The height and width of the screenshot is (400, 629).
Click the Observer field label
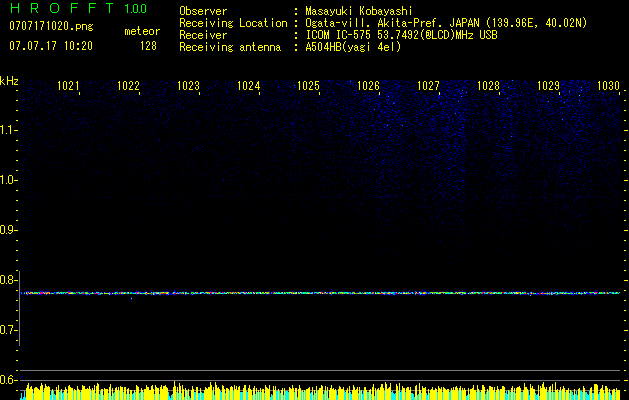click(x=203, y=11)
